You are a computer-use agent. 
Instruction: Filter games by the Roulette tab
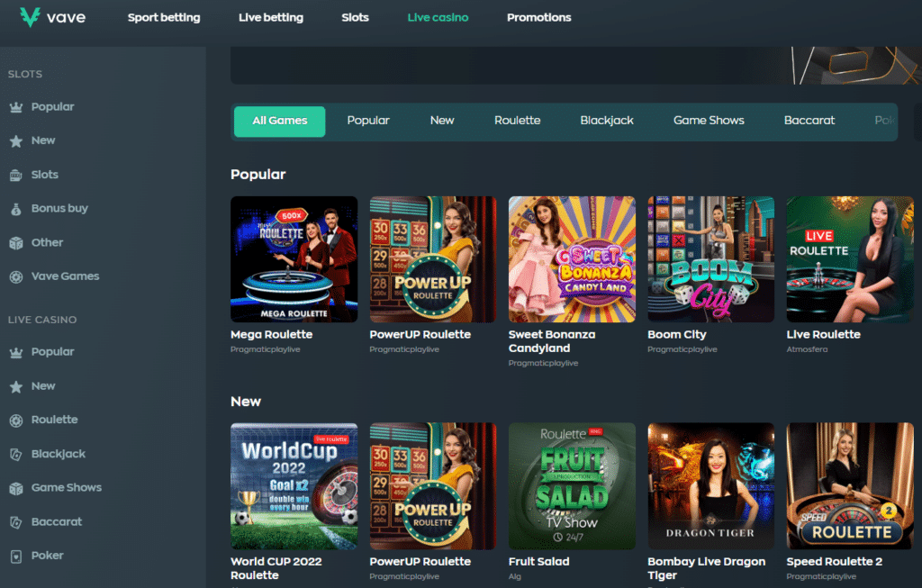518,121
